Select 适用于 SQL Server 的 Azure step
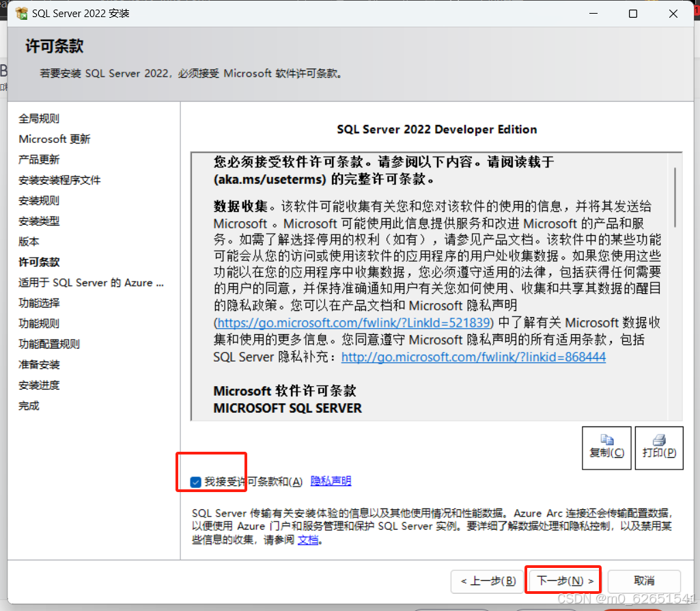The height and width of the screenshot is (611, 700). (x=91, y=283)
